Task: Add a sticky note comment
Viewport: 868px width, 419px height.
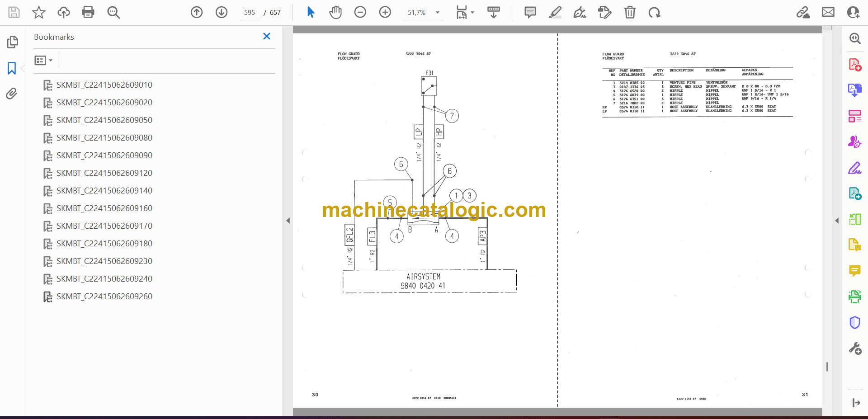Action: click(530, 12)
